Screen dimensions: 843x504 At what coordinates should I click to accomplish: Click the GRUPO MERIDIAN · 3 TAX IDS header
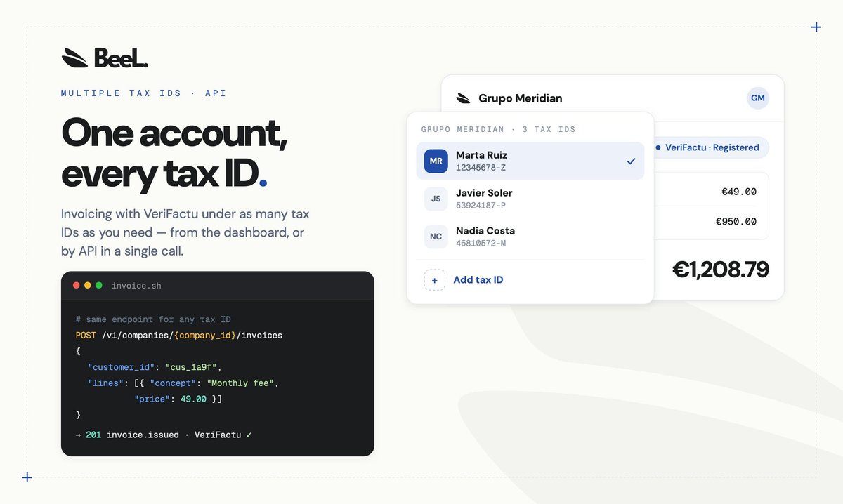click(498, 129)
